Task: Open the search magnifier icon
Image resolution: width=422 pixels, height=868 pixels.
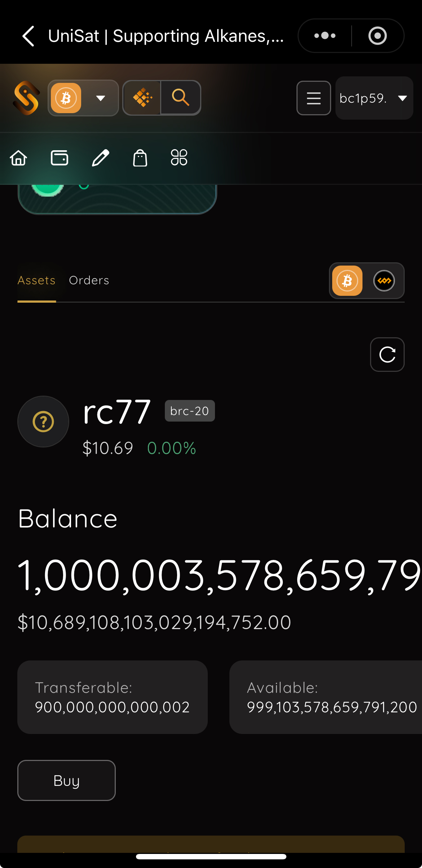Action: coord(181,98)
